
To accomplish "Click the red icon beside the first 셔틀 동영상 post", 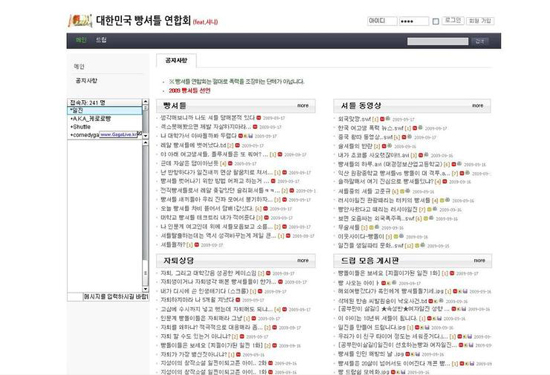I will [382, 119].
